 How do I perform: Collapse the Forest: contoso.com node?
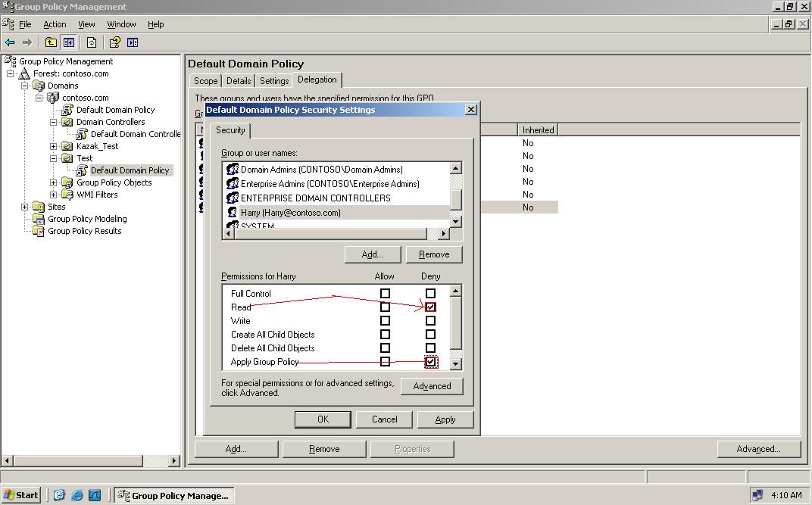coord(11,73)
